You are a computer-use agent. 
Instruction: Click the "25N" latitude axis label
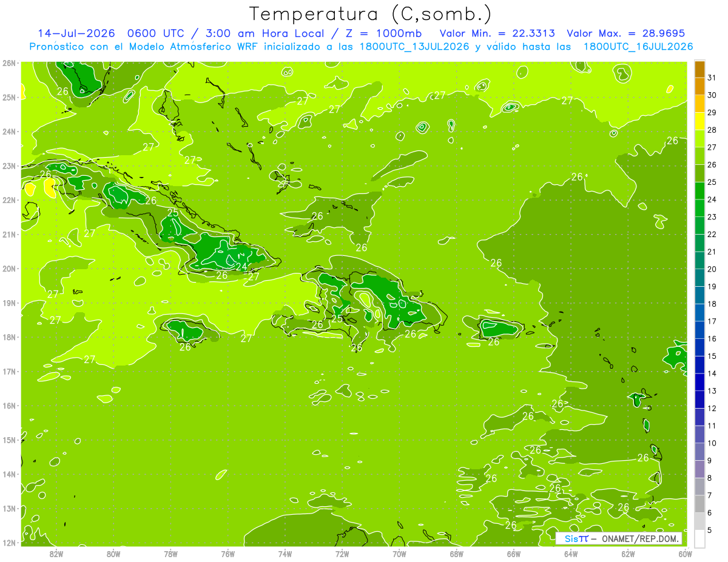pos(9,97)
